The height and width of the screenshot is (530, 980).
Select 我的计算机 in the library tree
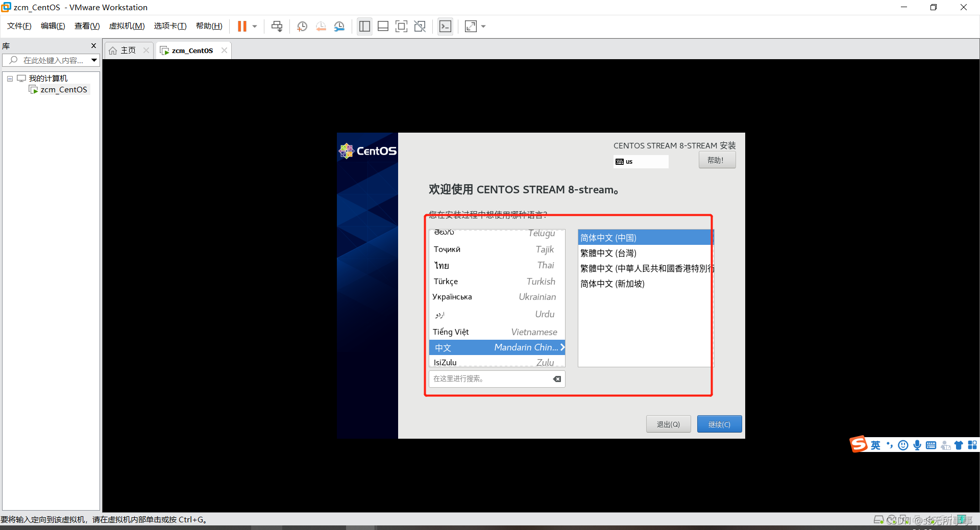(48, 79)
